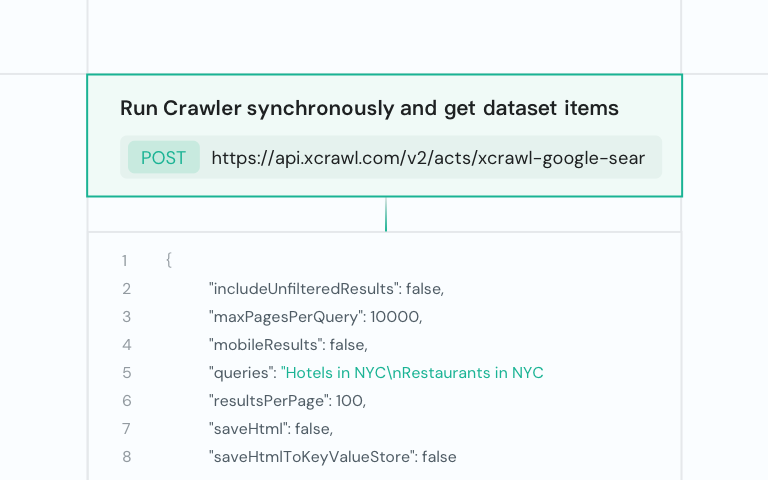768x480 pixels.
Task: Select line number 5 in the code gutter
Action: coord(126,373)
